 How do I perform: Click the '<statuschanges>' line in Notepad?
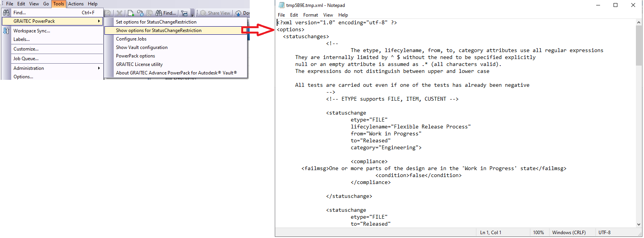[x=306, y=37]
